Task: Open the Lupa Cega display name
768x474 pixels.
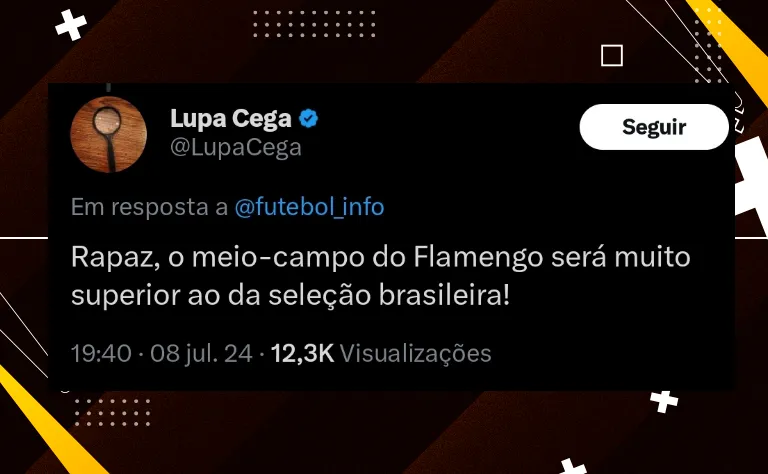Action: (x=231, y=118)
